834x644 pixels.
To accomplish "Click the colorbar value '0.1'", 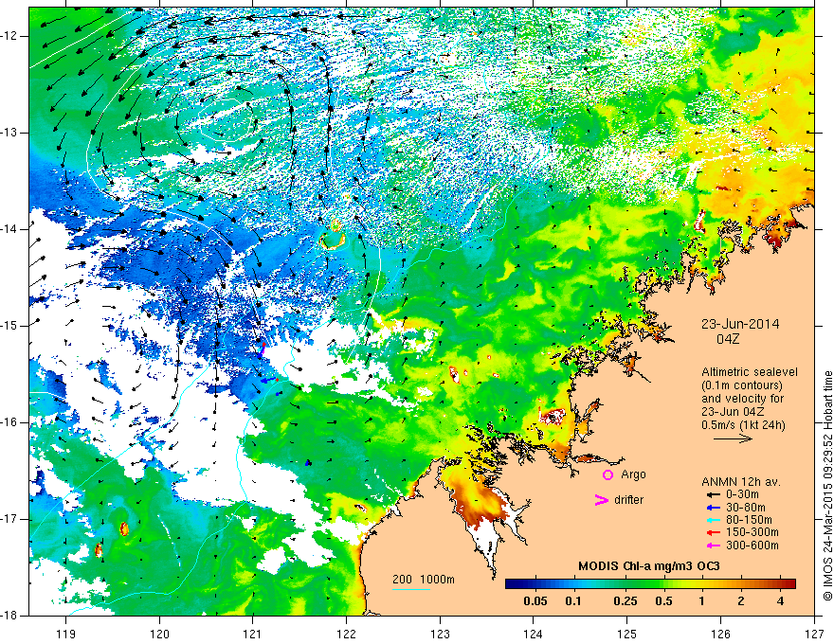I will click(x=573, y=601).
